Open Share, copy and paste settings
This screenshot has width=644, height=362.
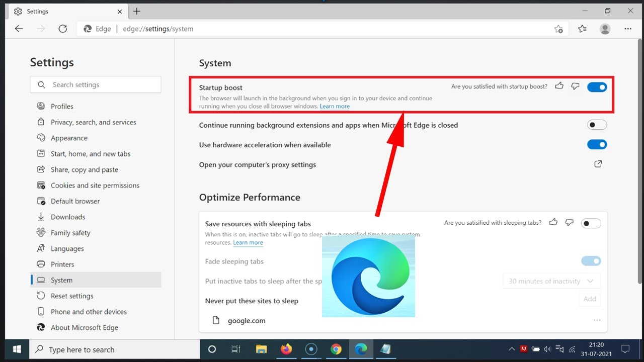click(x=96, y=169)
